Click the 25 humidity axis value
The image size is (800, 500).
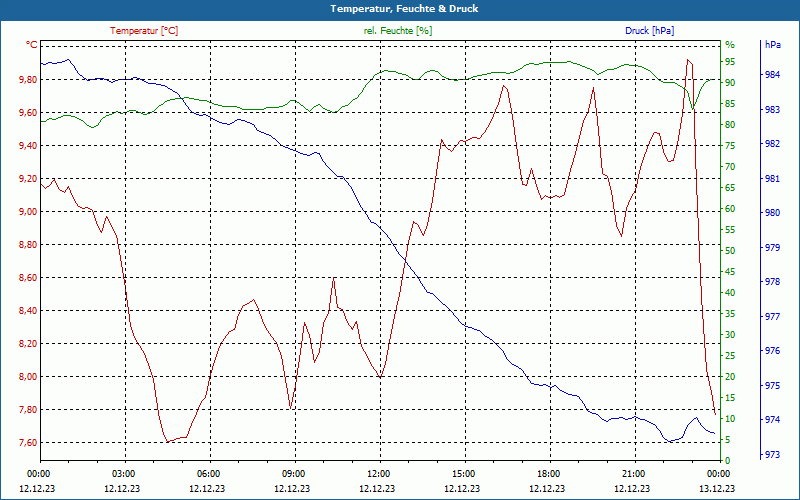(x=730, y=356)
